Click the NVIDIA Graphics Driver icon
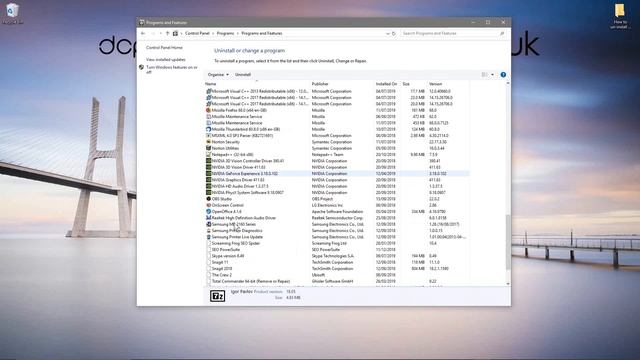Viewport: 640px width, 360px height. click(209, 180)
